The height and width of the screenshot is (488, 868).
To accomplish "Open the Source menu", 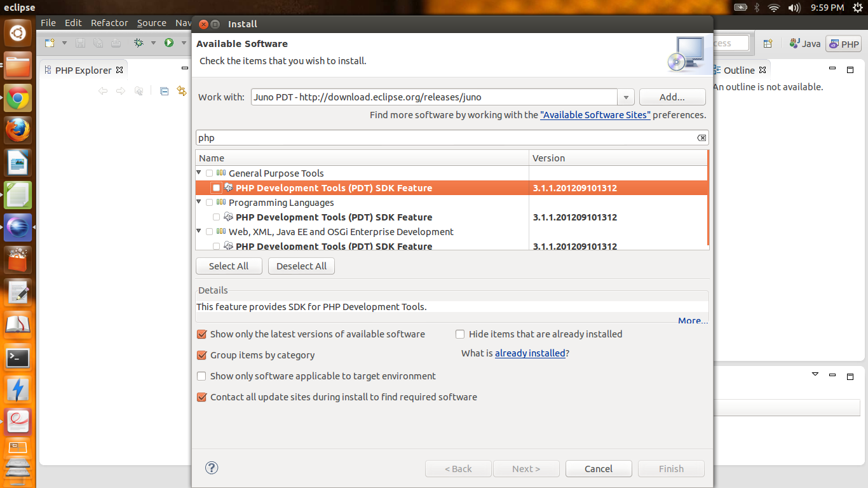I will 152,23.
